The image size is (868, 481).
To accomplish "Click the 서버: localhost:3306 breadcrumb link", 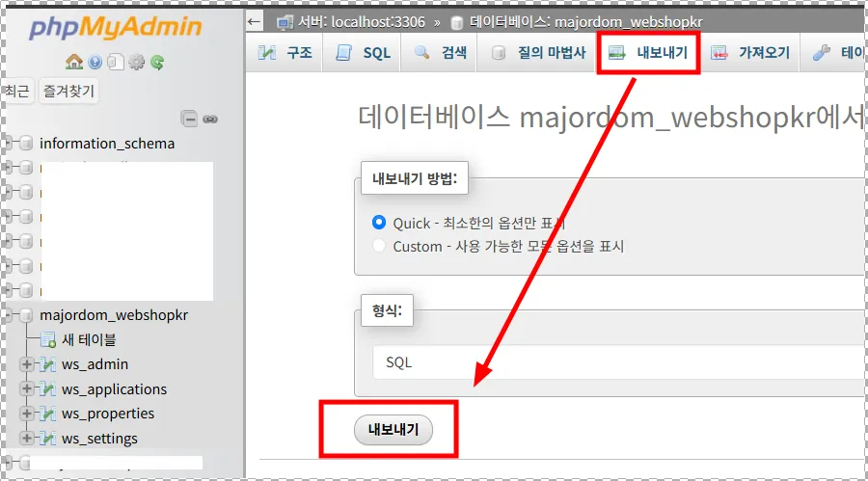I will coord(362,22).
